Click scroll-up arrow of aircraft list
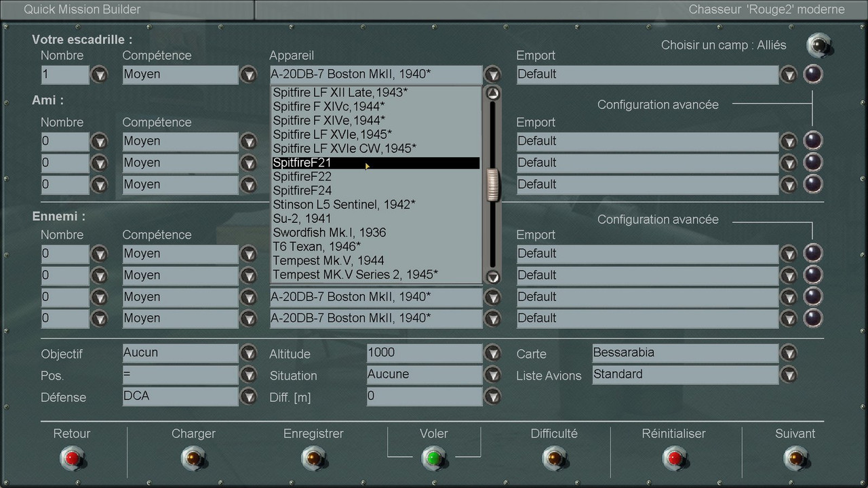868x488 pixels. (x=493, y=94)
